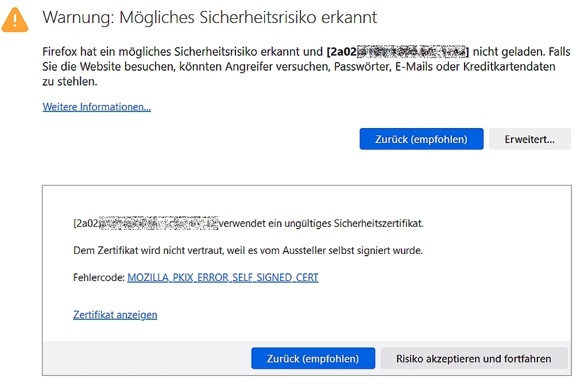This screenshot has height=386, width=588.
Task: Click the sentence starting Dem Zertifikat wird nicht vertraut
Action: coord(248,250)
